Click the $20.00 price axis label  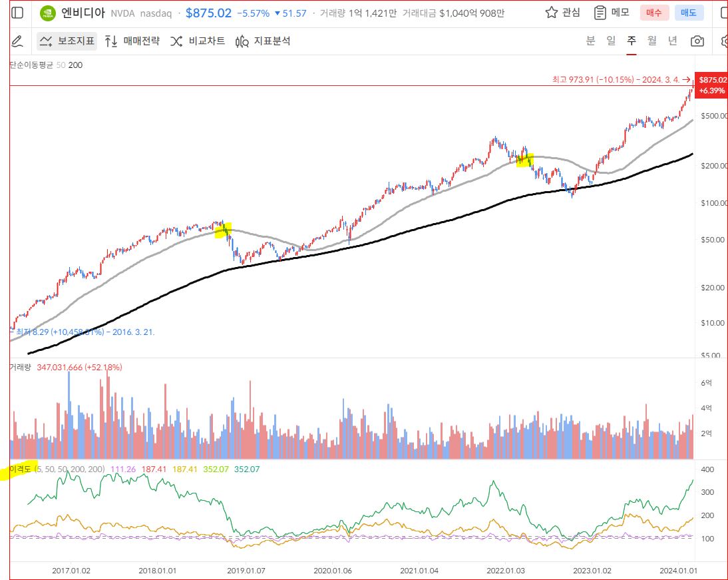pyautogui.click(x=713, y=288)
